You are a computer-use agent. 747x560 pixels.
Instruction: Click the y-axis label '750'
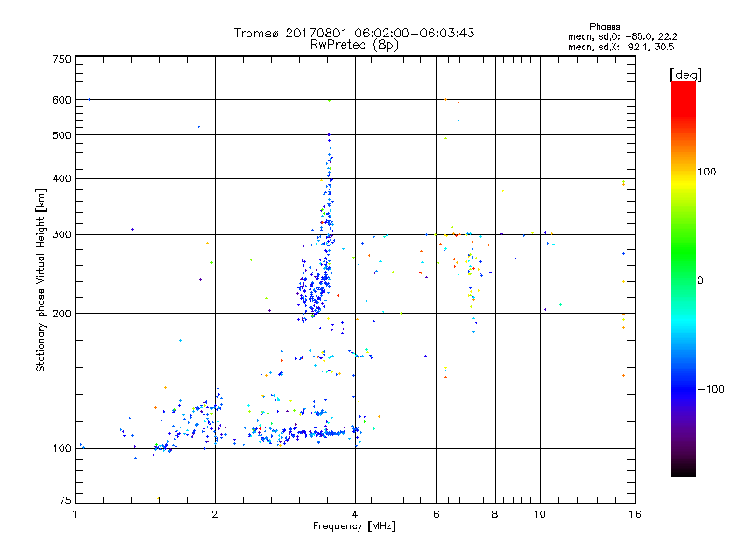[62, 59]
